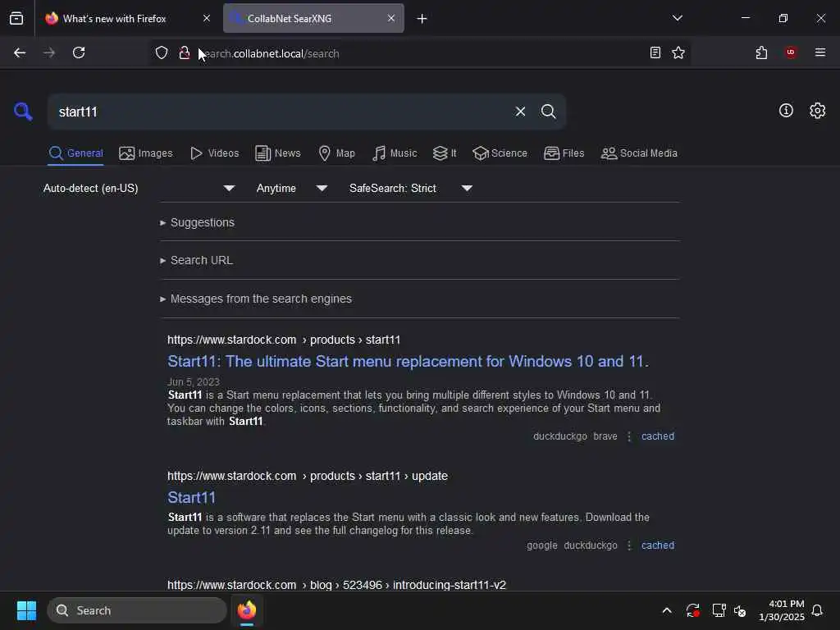Open the tracking protection shield icon
840x630 pixels.
[x=162, y=52]
